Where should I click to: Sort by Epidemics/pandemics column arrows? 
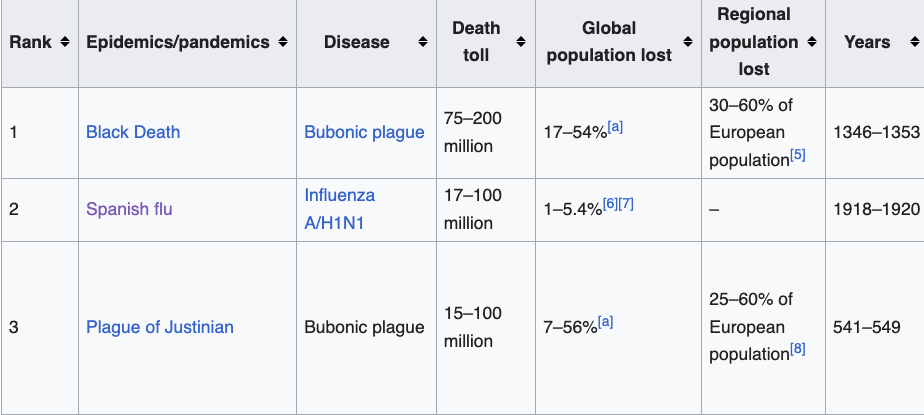(x=283, y=42)
